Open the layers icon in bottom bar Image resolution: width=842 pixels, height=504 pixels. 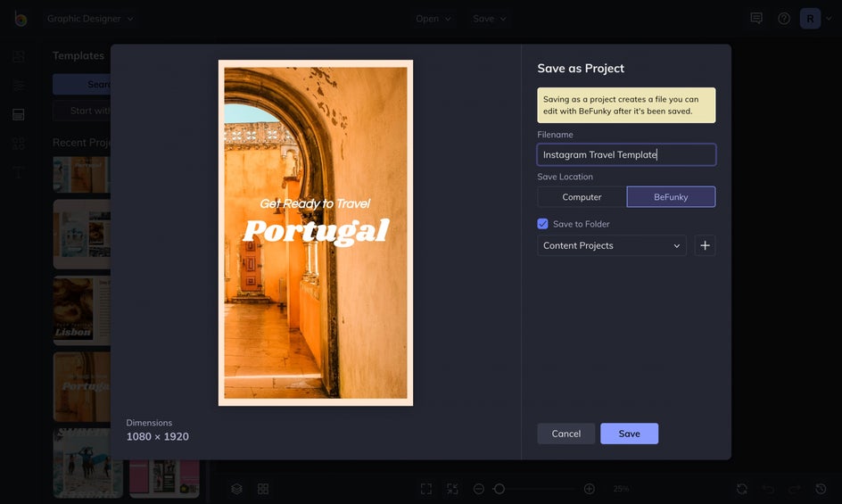tap(237, 489)
